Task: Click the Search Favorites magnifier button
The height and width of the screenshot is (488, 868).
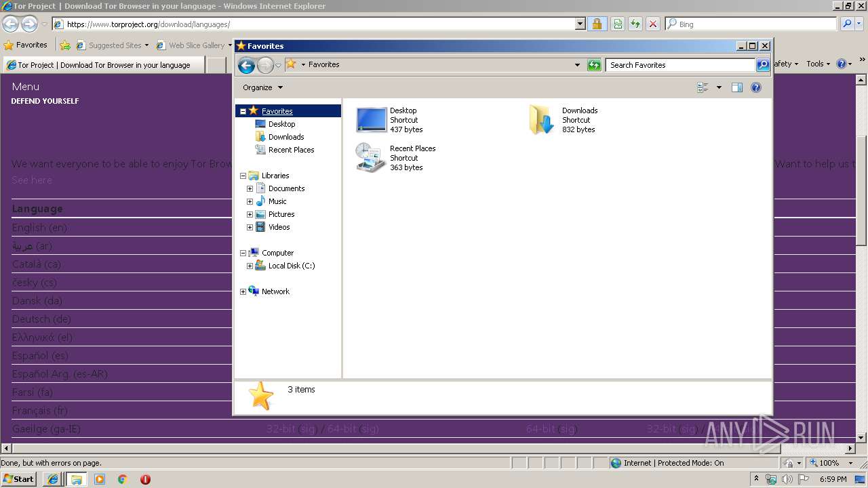Action: (763, 65)
